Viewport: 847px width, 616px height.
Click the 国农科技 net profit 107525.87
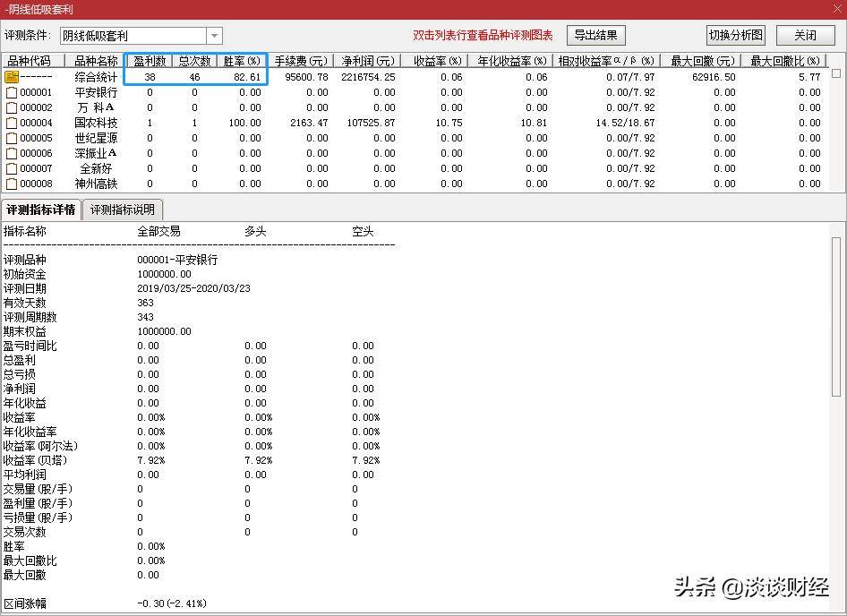[371, 123]
